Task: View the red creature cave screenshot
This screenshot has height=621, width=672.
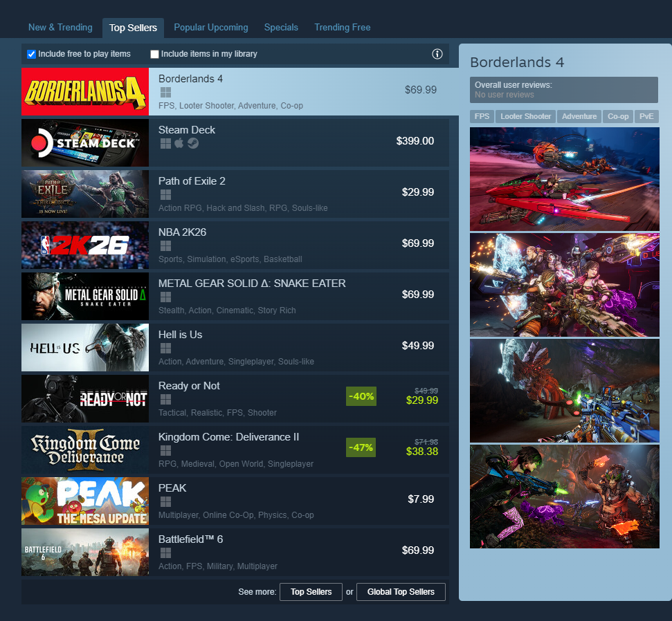Action: tap(565, 391)
